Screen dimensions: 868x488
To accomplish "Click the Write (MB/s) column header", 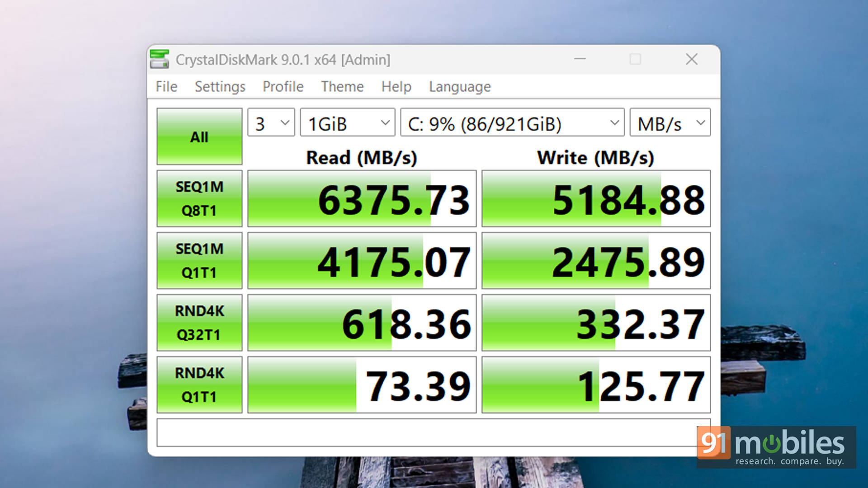I will [596, 158].
